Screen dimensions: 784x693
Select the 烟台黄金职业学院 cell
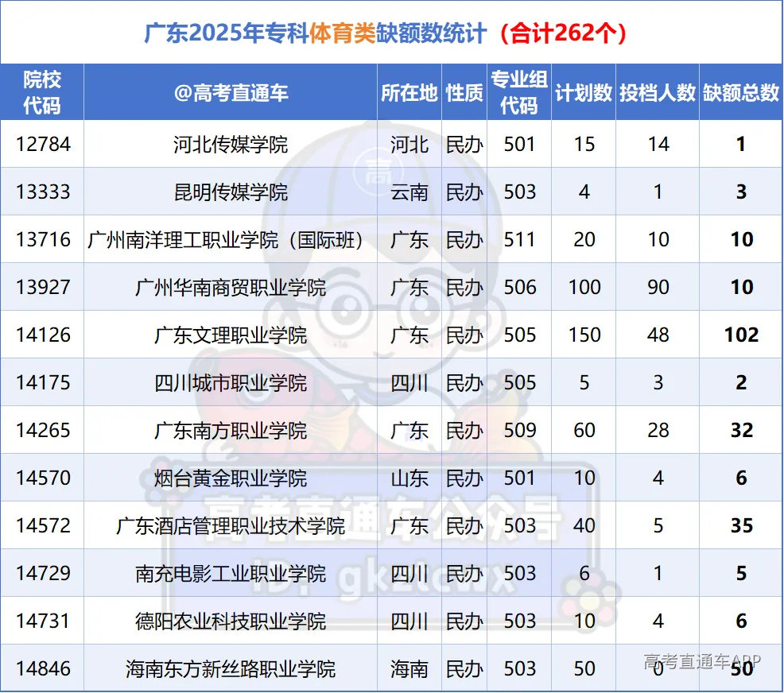(231, 478)
